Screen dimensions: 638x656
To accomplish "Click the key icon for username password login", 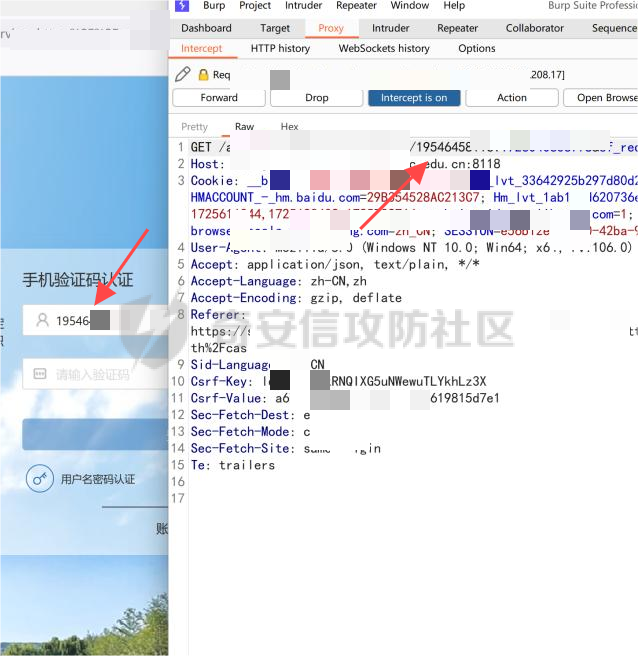I will [40, 478].
